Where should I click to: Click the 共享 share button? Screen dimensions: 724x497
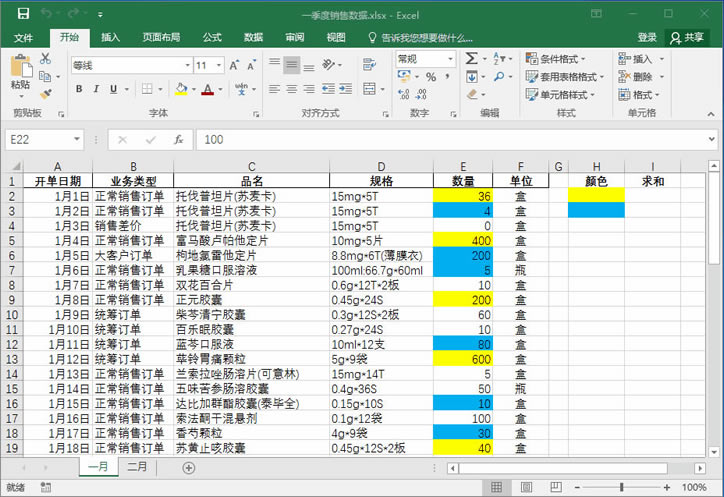[x=688, y=37]
